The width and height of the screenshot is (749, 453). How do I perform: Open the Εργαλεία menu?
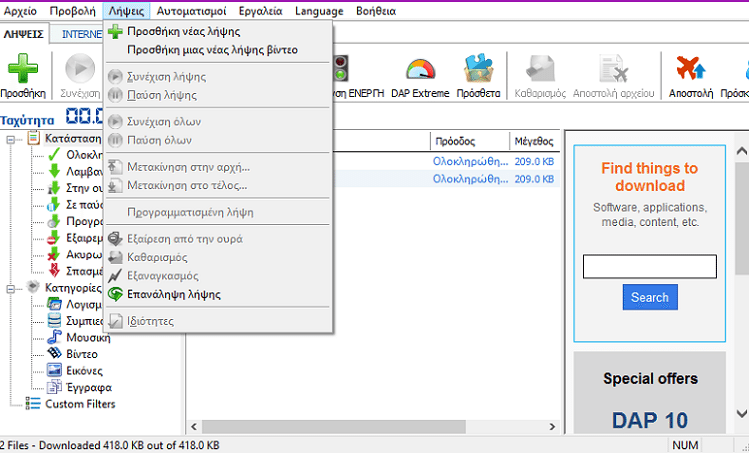260,11
